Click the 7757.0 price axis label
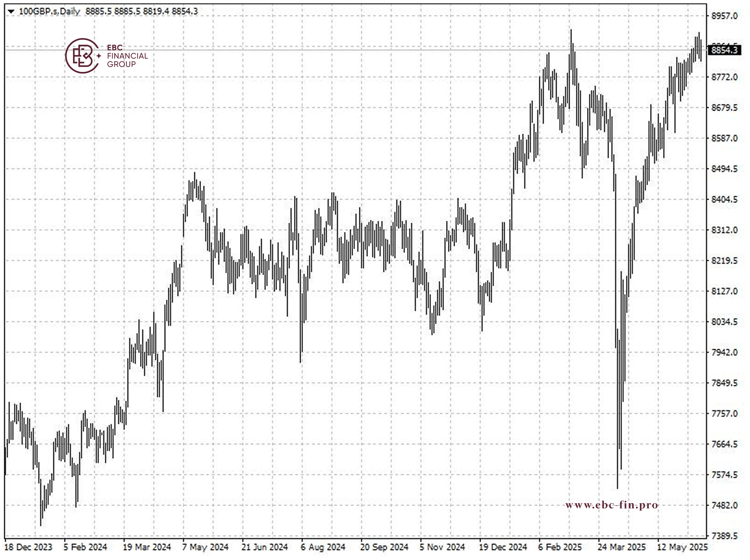750x560 pixels. (725, 414)
